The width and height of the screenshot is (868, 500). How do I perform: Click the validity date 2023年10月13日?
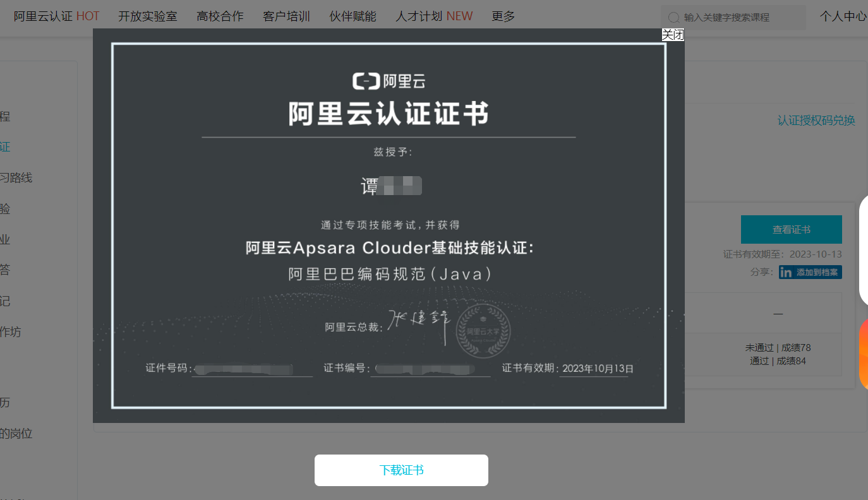pos(598,368)
